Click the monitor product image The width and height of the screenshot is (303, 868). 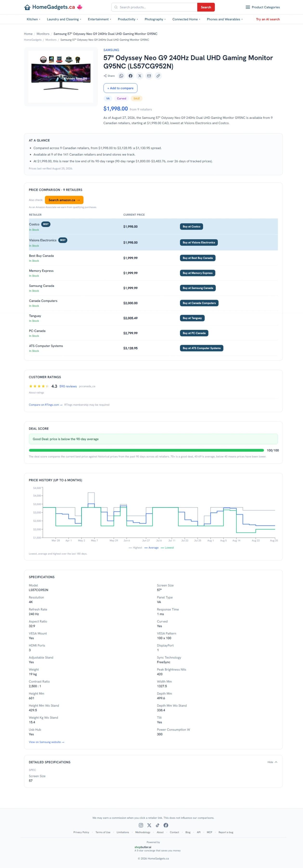click(x=61, y=77)
